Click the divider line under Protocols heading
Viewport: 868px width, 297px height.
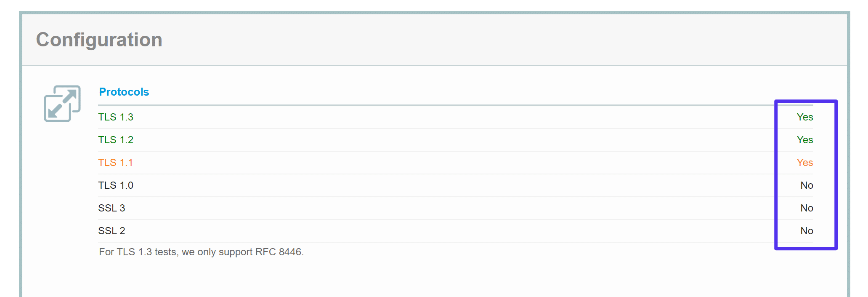tap(421, 105)
